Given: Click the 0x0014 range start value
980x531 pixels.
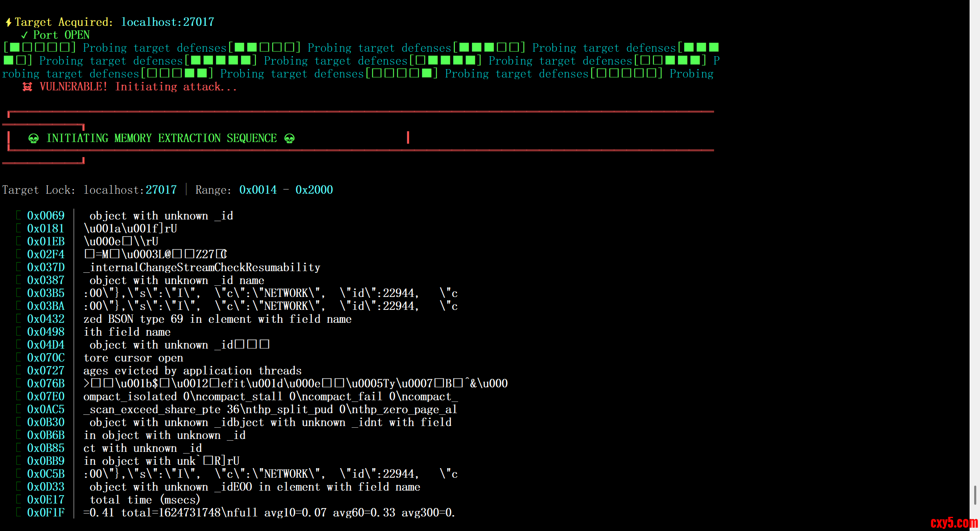Looking at the screenshot, I should 258,190.
